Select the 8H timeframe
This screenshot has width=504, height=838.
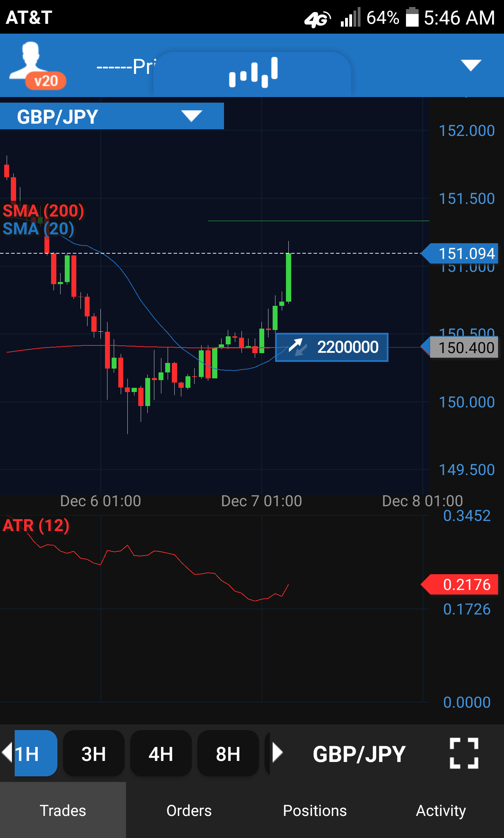pyautogui.click(x=228, y=753)
